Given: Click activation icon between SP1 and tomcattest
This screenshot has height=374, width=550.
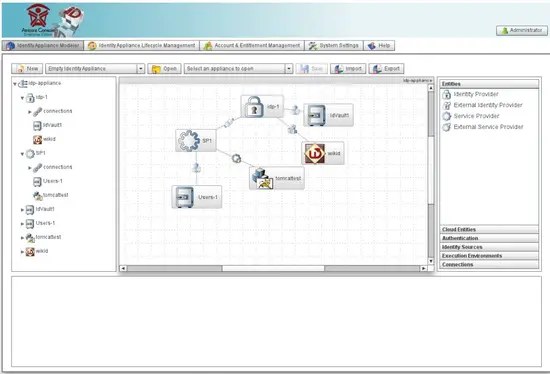Looking at the screenshot, I should (237, 159).
